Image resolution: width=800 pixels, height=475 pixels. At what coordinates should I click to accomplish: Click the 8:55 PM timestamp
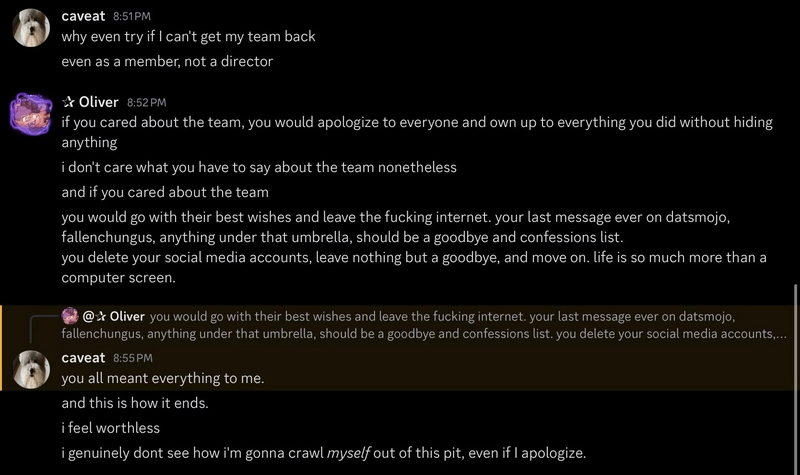[133, 358]
